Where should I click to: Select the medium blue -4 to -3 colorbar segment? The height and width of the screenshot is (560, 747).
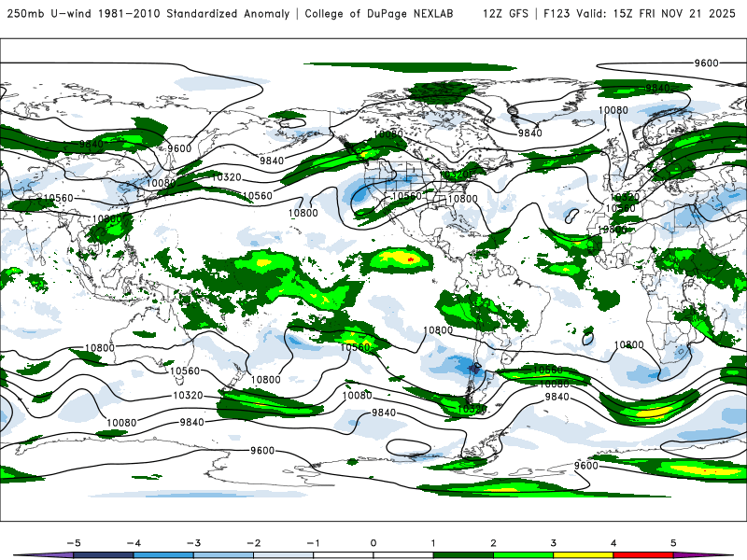163,555
